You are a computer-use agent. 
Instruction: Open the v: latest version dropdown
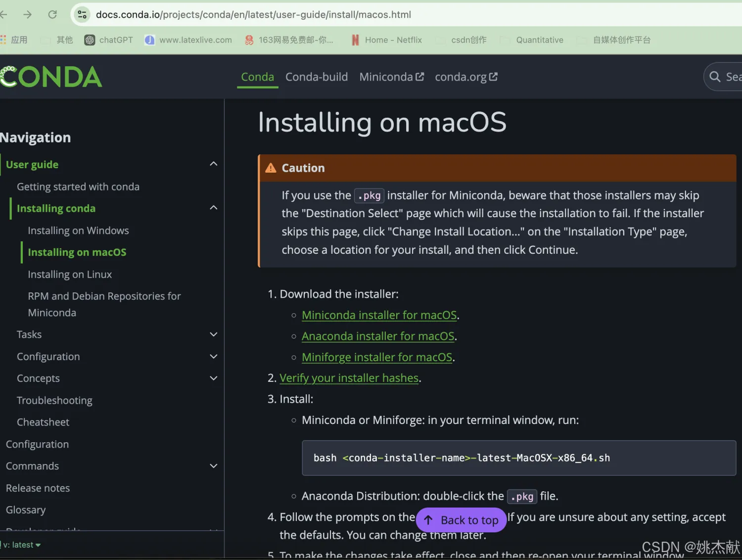point(22,545)
